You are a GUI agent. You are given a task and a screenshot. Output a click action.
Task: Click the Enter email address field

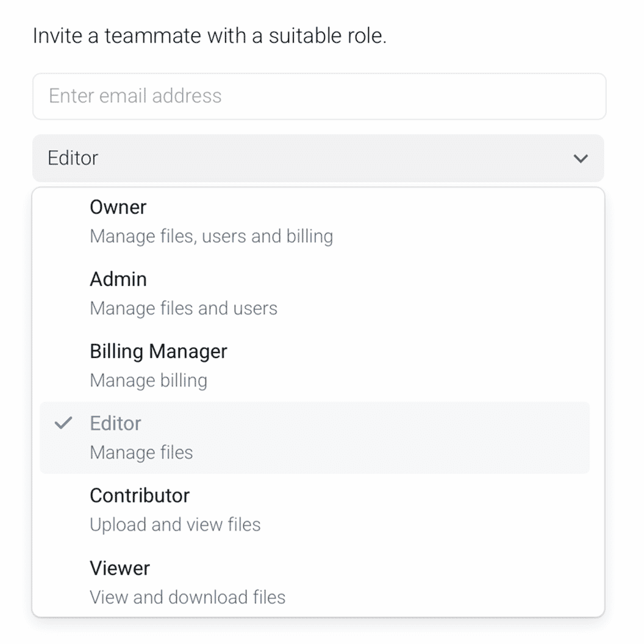[318, 96]
